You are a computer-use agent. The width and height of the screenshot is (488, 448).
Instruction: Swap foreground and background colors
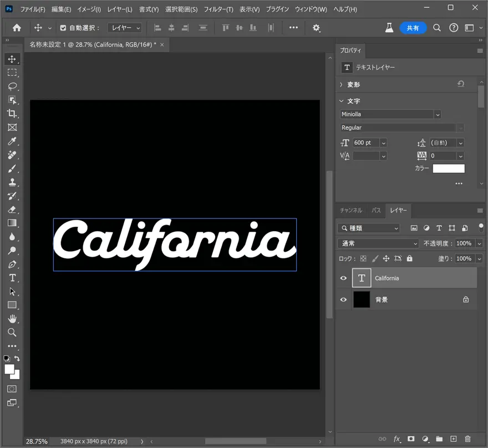tap(17, 358)
